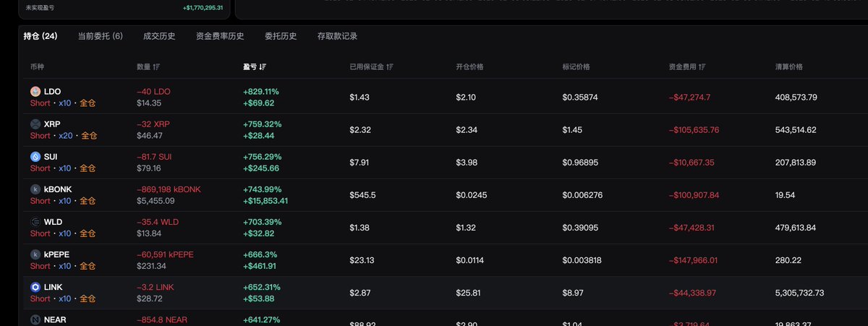This screenshot has height=326, width=868.
Task: Click kPEPE size −60,591 kPEPE
Action: [x=165, y=254]
